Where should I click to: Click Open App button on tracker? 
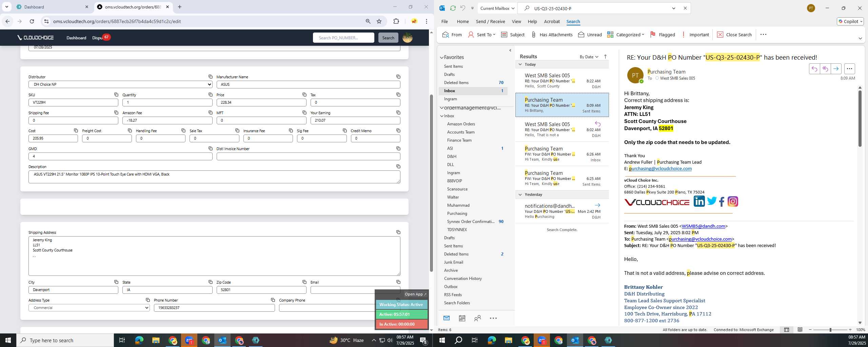click(415, 294)
